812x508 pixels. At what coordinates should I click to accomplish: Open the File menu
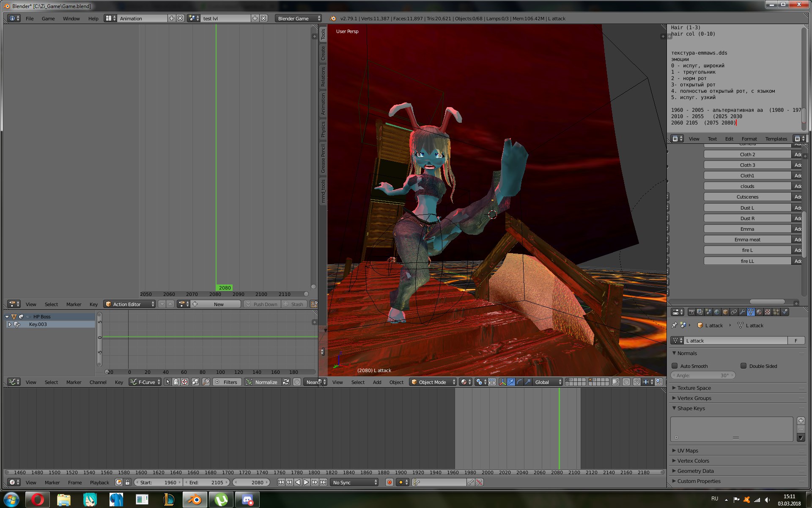click(x=30, y=18)
